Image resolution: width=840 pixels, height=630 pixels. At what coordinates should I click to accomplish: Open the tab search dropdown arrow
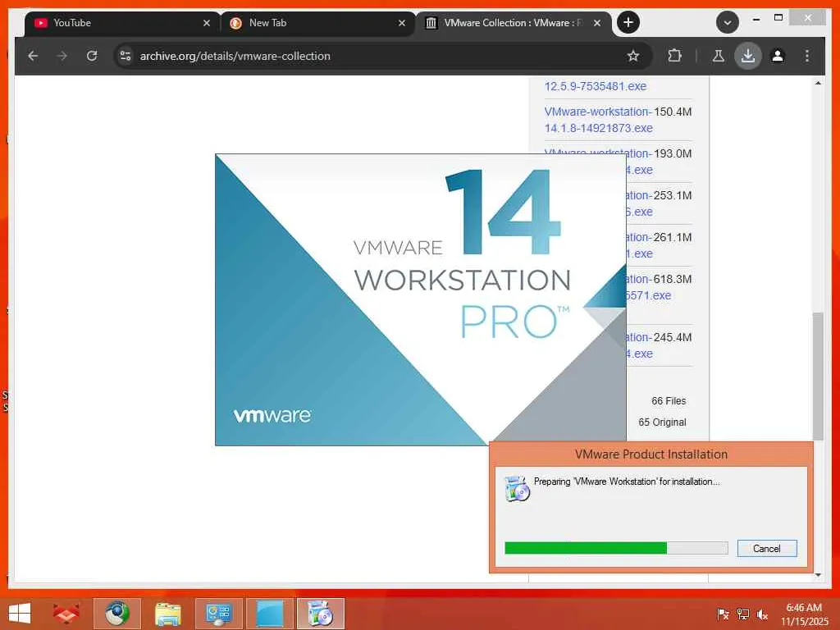click(728, 22)
